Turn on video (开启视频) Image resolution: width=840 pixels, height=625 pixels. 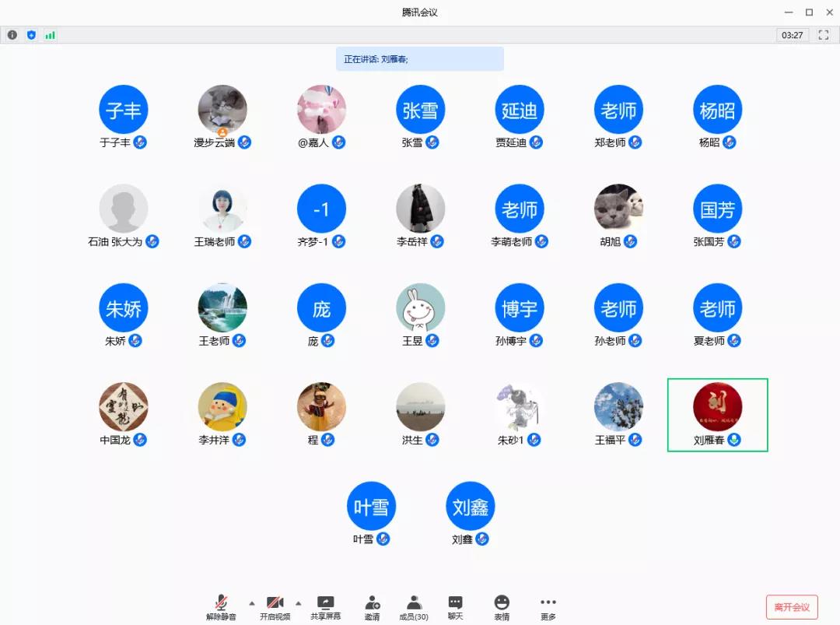[275, 607]
